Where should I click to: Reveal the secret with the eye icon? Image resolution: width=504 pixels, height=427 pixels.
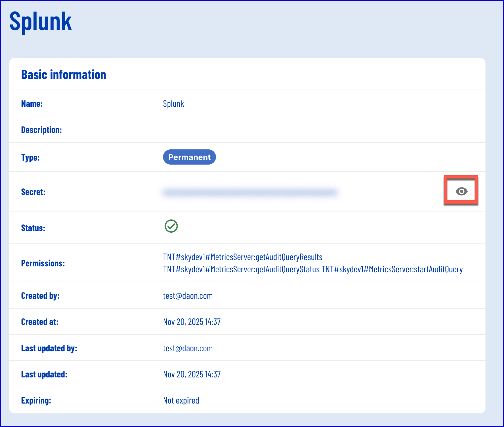pos(461,191)
